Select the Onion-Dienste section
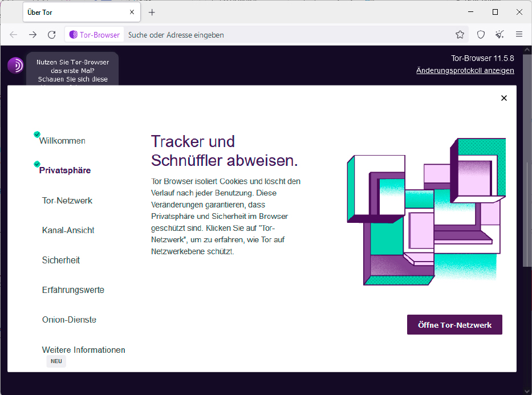Viewport: 532px width, 395px height. click(69, 320)
